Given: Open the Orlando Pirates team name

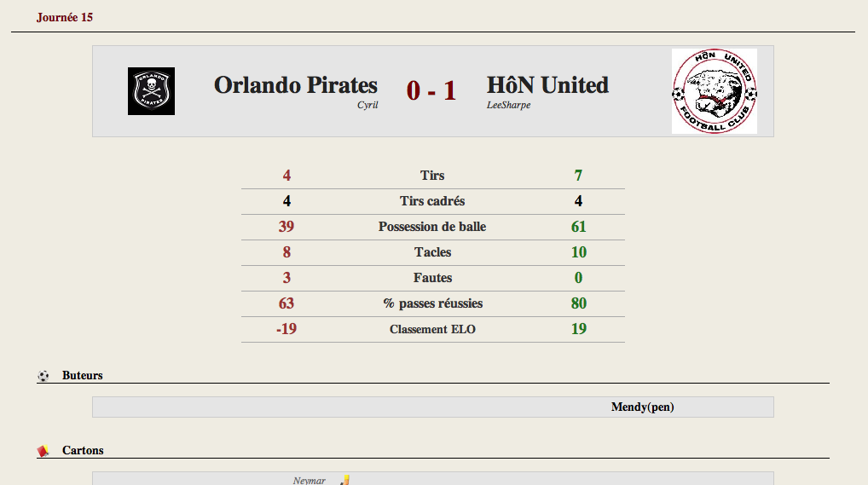Looking at the screenshot, I should click(x=296, y=85).
